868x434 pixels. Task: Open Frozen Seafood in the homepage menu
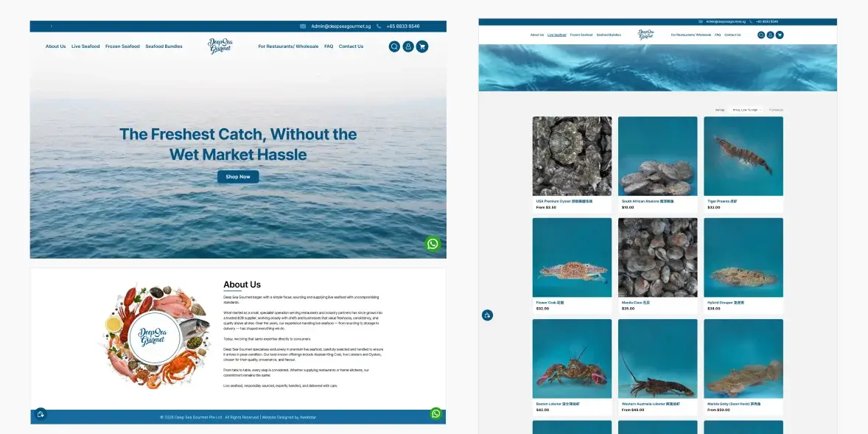click(x=122, y=46)
